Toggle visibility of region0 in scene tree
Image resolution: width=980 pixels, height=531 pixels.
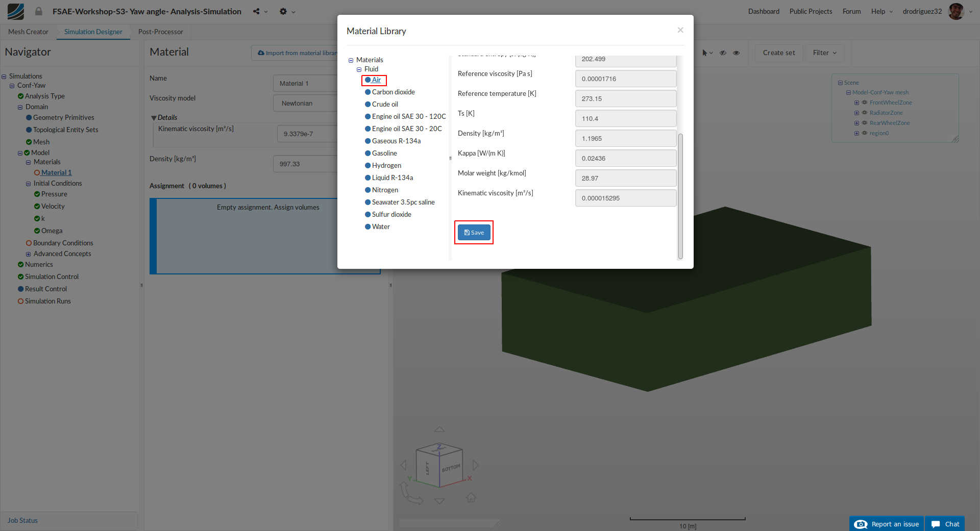click(865, 133)
